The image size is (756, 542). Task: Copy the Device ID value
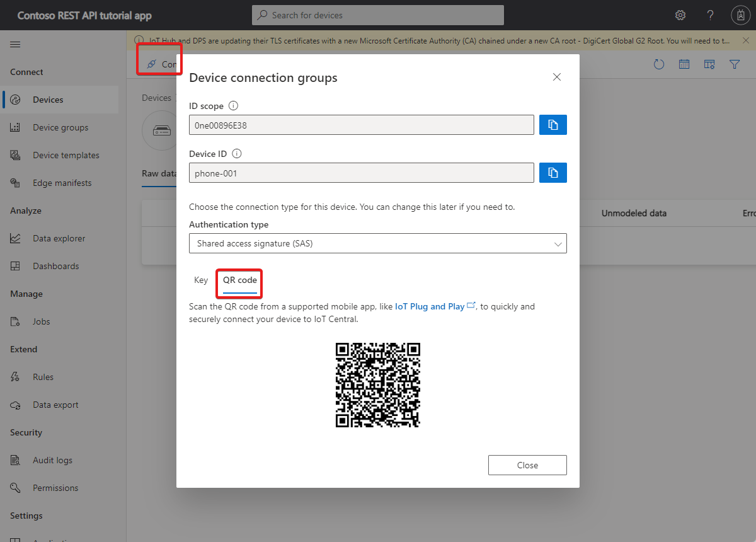pos(553,172)
